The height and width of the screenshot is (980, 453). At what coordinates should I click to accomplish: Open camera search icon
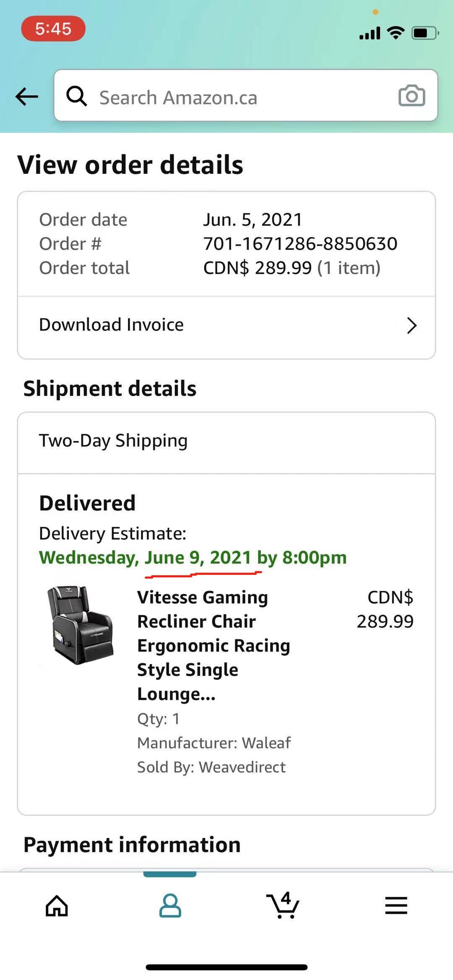pos(411,96)
